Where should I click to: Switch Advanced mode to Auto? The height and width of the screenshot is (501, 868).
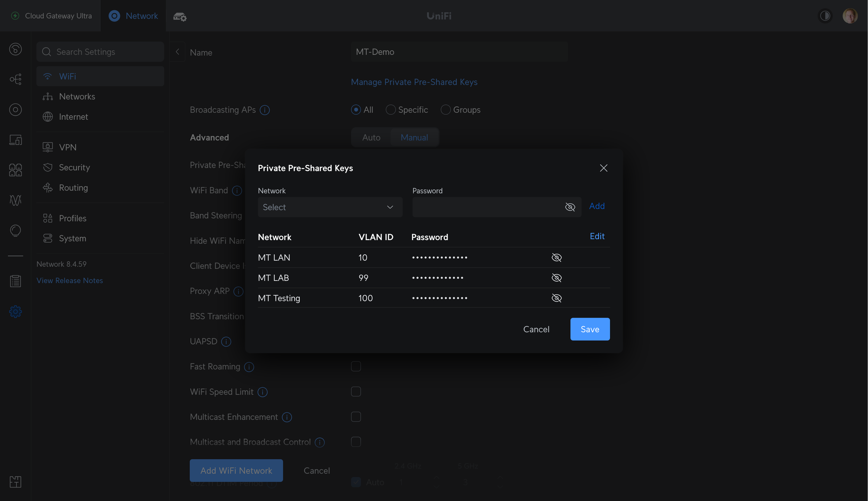coord(371,137)
